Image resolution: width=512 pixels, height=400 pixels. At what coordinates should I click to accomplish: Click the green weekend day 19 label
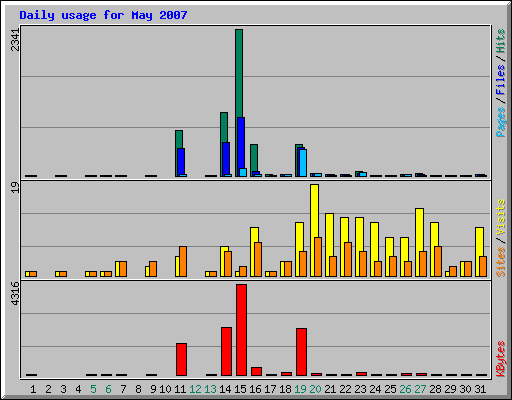coord(300,389)
